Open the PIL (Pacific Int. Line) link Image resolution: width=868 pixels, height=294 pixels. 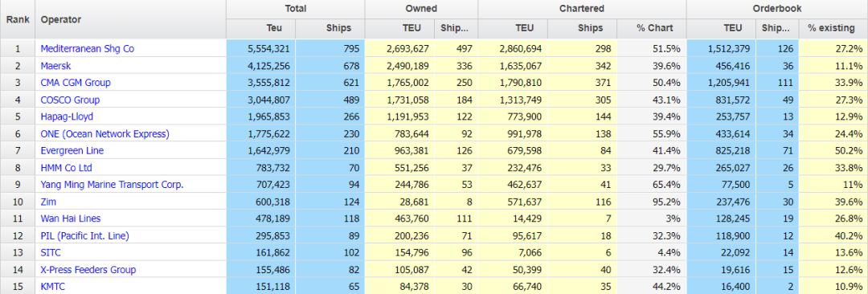point(84,236)
